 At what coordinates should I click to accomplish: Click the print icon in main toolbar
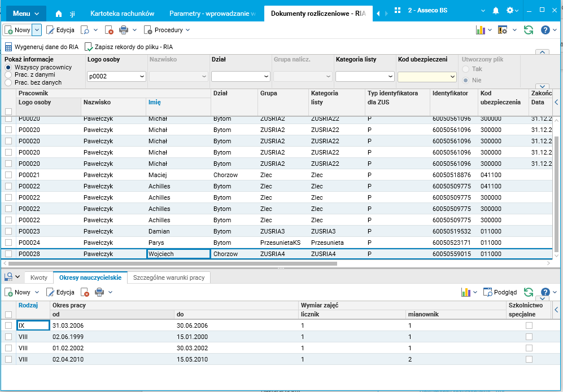[125, 30]
